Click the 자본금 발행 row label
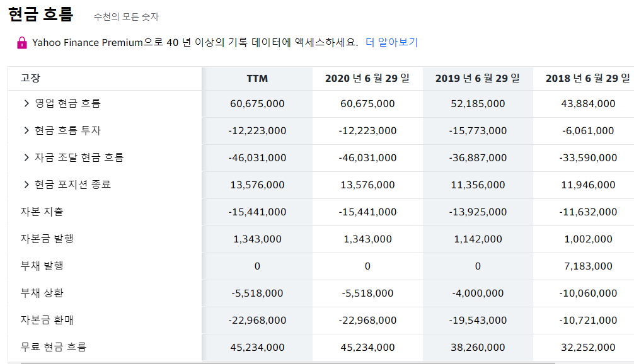Image resolution: width=634 pixels, height=364 pixels. 47,239
